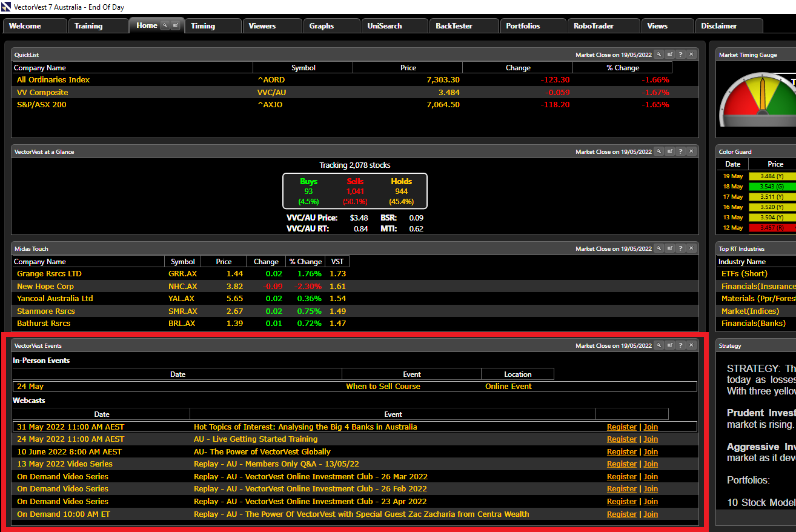Click the VectorVest app logo in title bar
The height and width of the screenshot is (532, 796).
7,7
